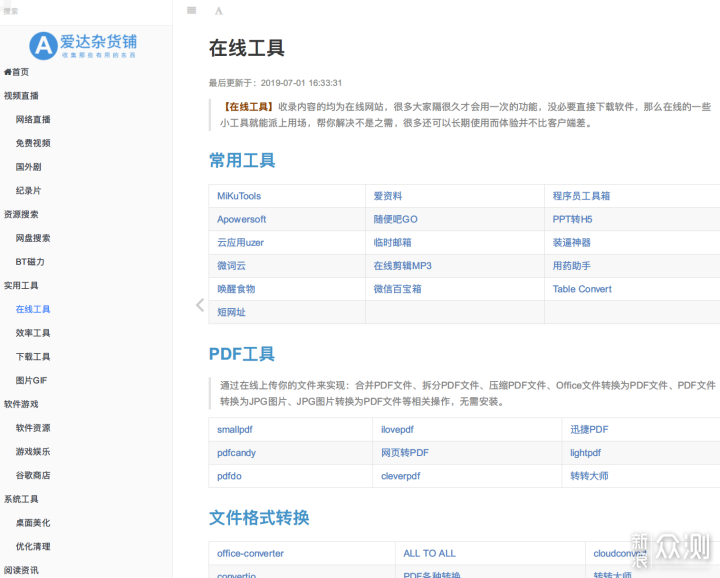Open the 桌面美化 sidebar page

[33, 522]
